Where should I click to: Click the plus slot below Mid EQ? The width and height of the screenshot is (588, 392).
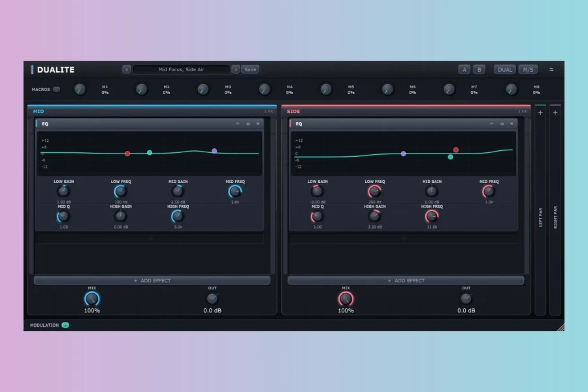coord(150,238)
